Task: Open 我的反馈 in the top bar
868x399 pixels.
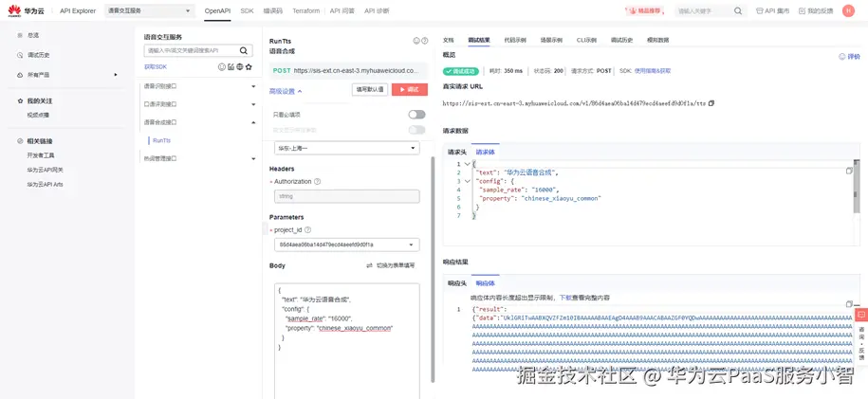Action: click(816, 10)
